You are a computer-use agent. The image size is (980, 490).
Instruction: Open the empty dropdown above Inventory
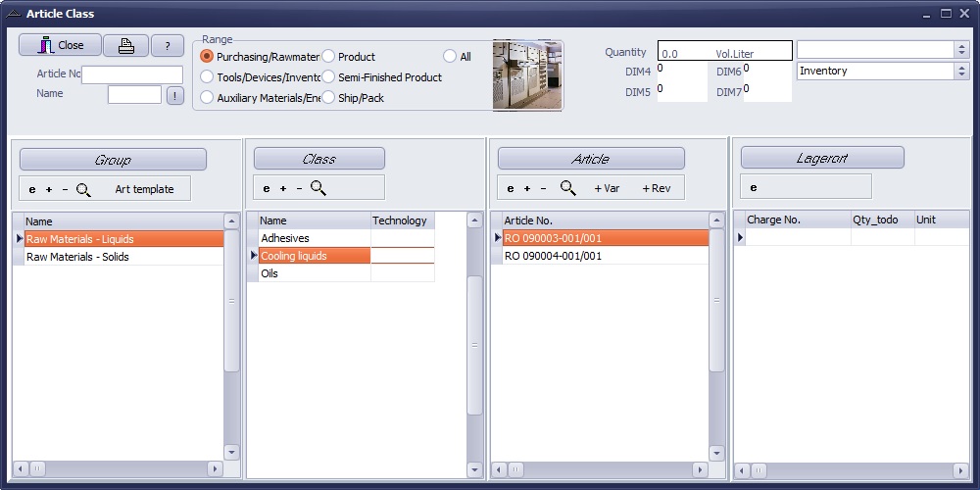click(960, 49)
